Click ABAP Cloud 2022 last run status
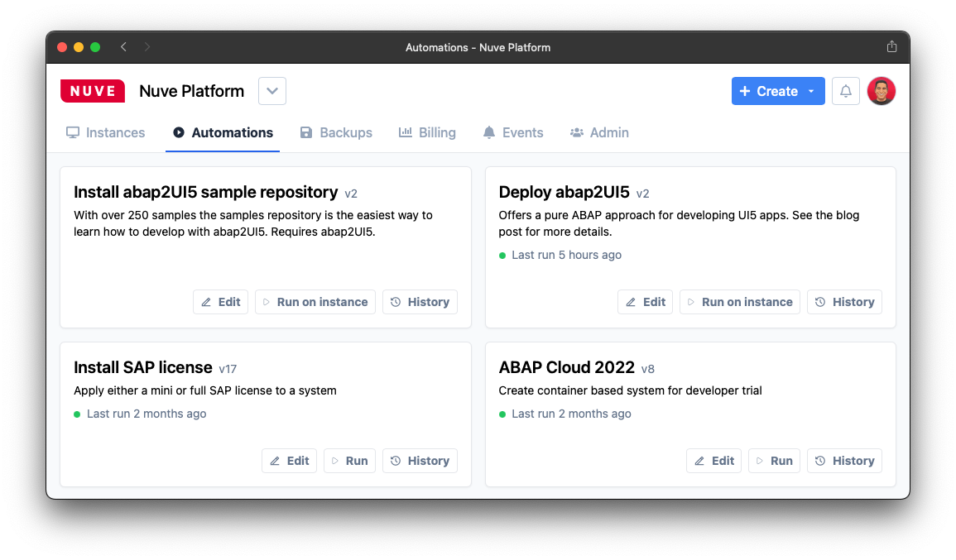 (x=570, y=414)
